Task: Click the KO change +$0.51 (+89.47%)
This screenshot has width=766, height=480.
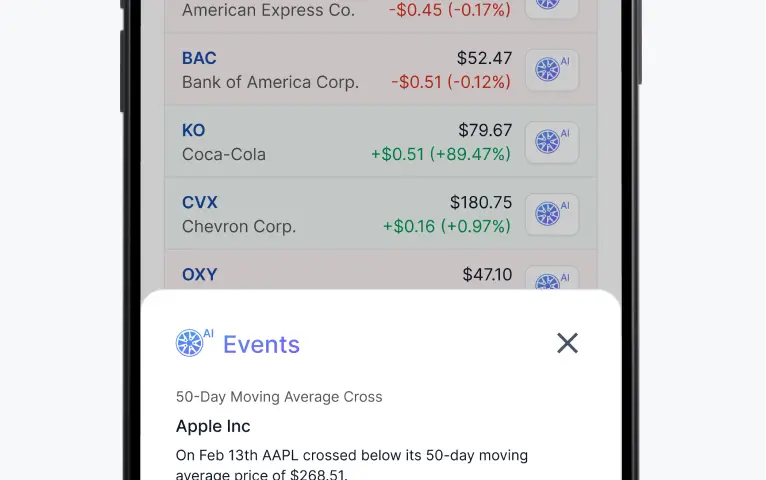Action: 441,154
